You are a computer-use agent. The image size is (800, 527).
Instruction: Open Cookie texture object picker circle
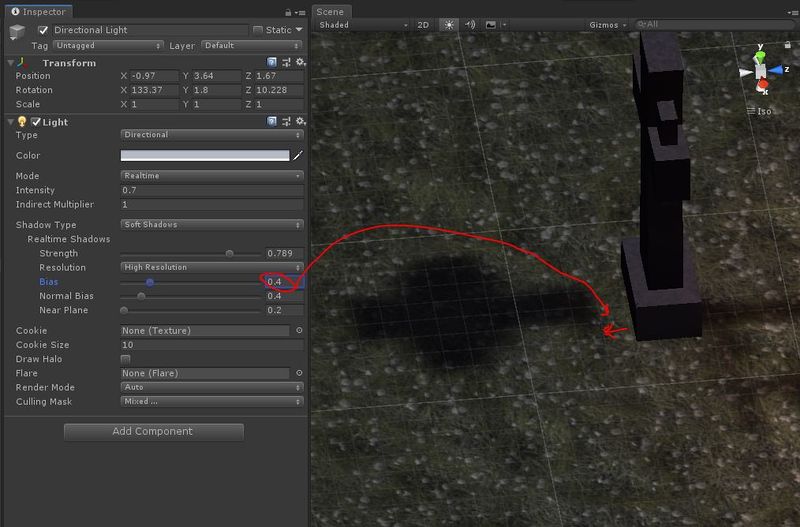(299, 331)
